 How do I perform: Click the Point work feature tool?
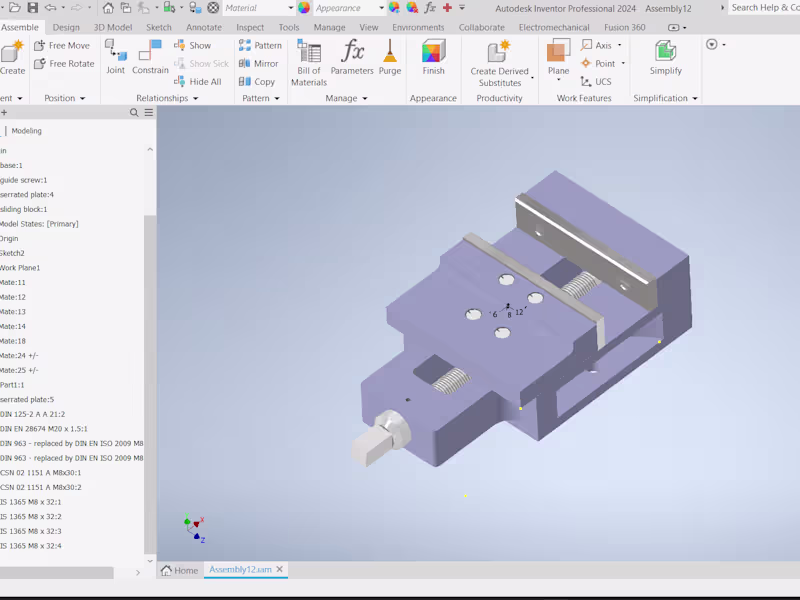click(x=598, y=64)
